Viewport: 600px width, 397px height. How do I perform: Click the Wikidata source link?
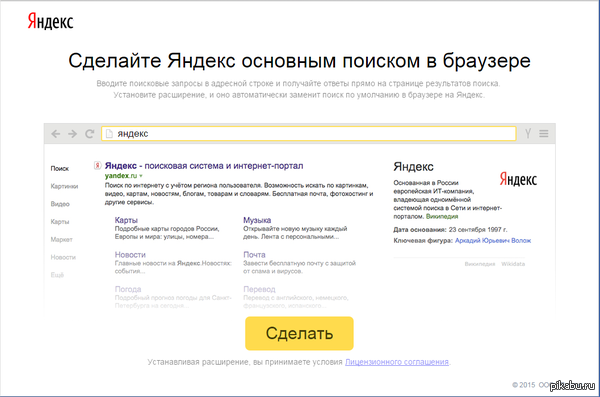pyautogui.click(x=513, y=264)
